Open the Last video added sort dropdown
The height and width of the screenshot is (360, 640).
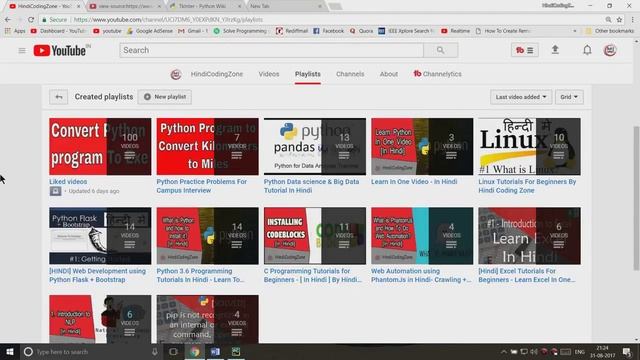[x=521, y=97]
